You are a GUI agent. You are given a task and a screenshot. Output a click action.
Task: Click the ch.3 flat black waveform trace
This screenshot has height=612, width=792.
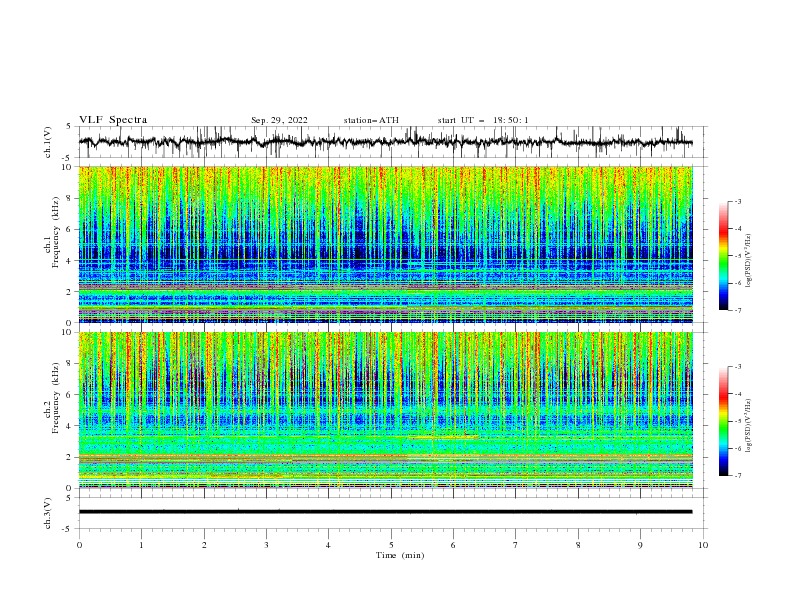385,512
